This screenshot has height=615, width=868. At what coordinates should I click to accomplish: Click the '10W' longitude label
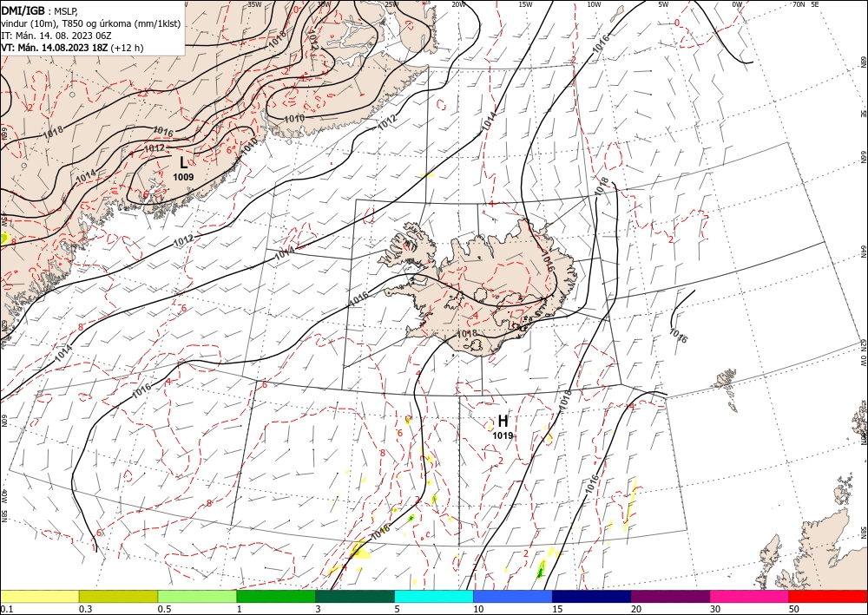(x=594, y=4)
